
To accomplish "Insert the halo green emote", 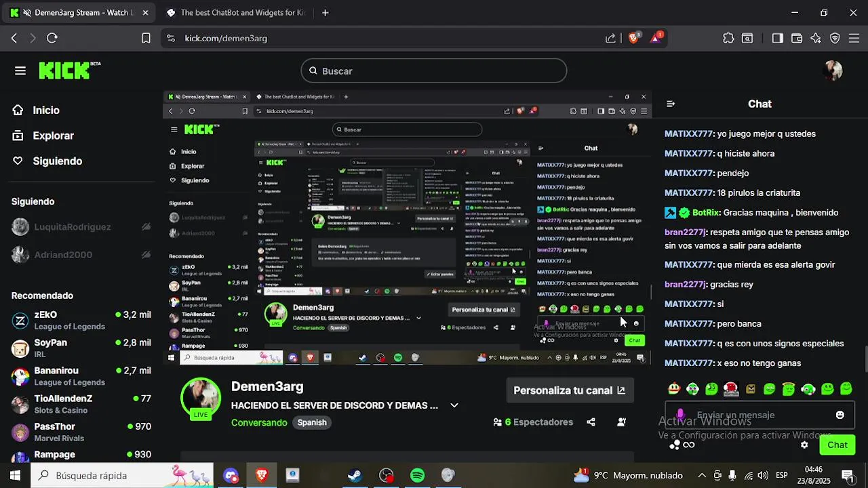I will [x=789, y=389].
